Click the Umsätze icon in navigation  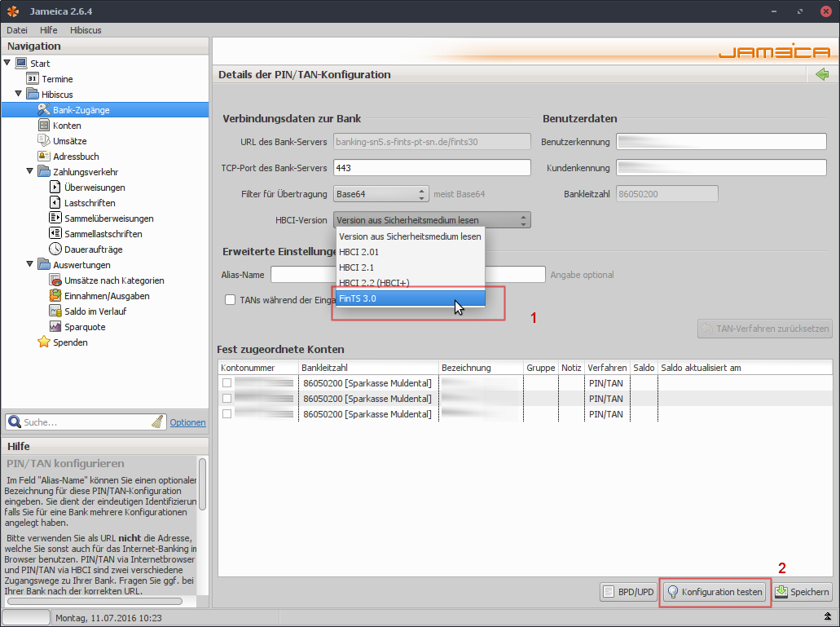(43, 141)
